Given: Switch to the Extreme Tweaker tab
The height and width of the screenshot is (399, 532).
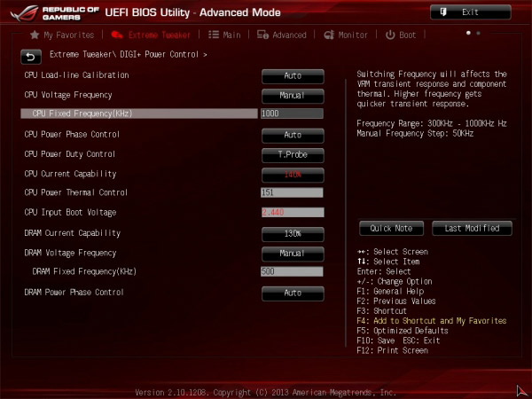Looking at the screenshot, I should (x=151, y=35).
